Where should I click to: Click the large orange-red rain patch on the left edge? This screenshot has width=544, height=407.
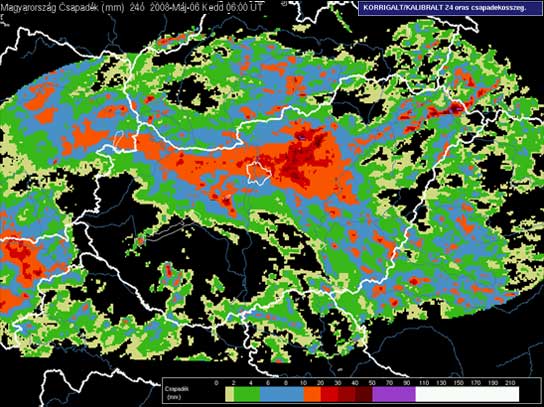coord(21,260)
